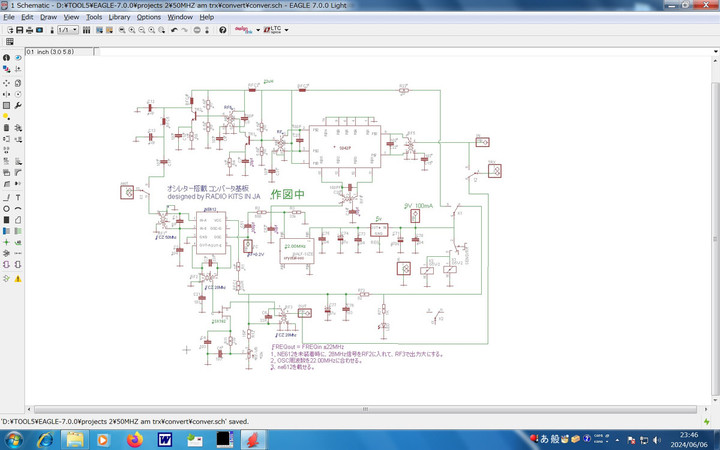The image size is (720, 450).
Task: Click the Print icon in toolbar
Action: tap(29, 30)
